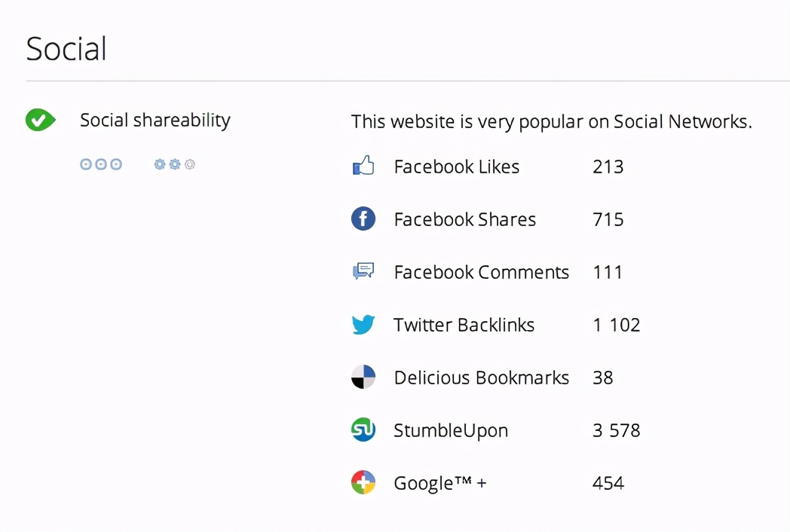Screen dimensions: 790x532
Task: Click the Social section heading
Action: click(66, 49)
